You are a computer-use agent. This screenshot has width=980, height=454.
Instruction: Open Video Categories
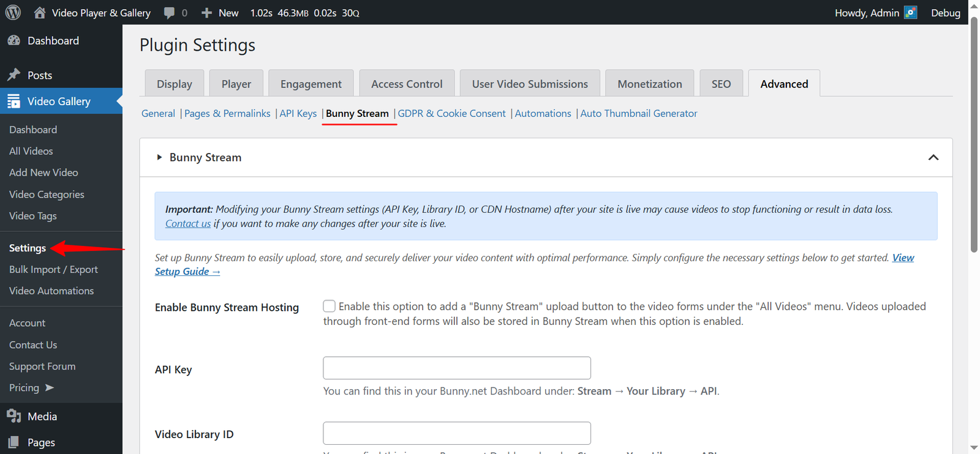click(x=47, y=194)
